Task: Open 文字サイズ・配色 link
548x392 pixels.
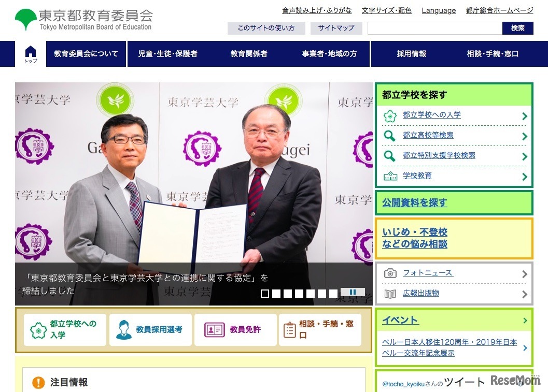Action: tap(387, 10)
